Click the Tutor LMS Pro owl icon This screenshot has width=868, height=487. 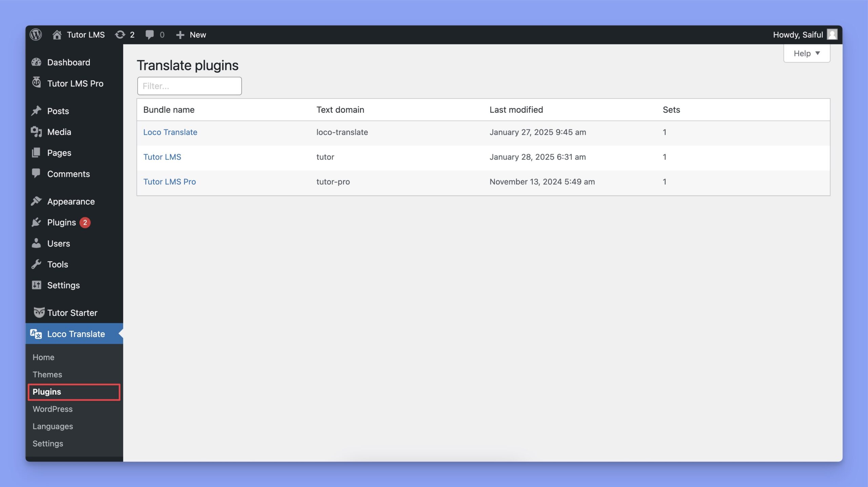coord(36,83)
